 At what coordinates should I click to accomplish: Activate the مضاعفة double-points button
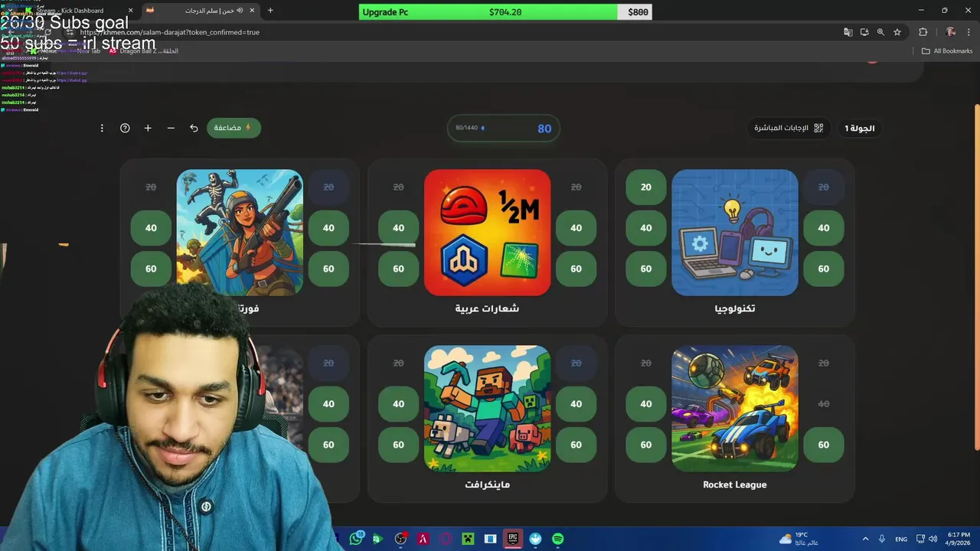pos(234,128)
